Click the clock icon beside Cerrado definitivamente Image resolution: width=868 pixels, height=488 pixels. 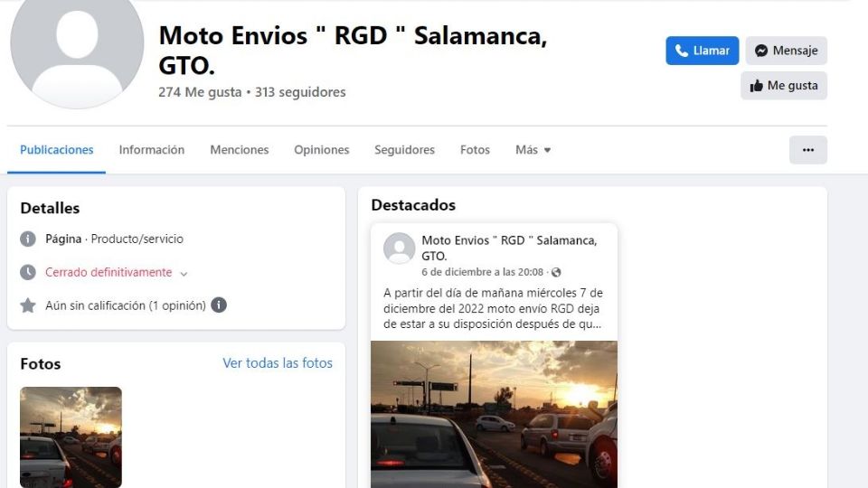point(28,272)
